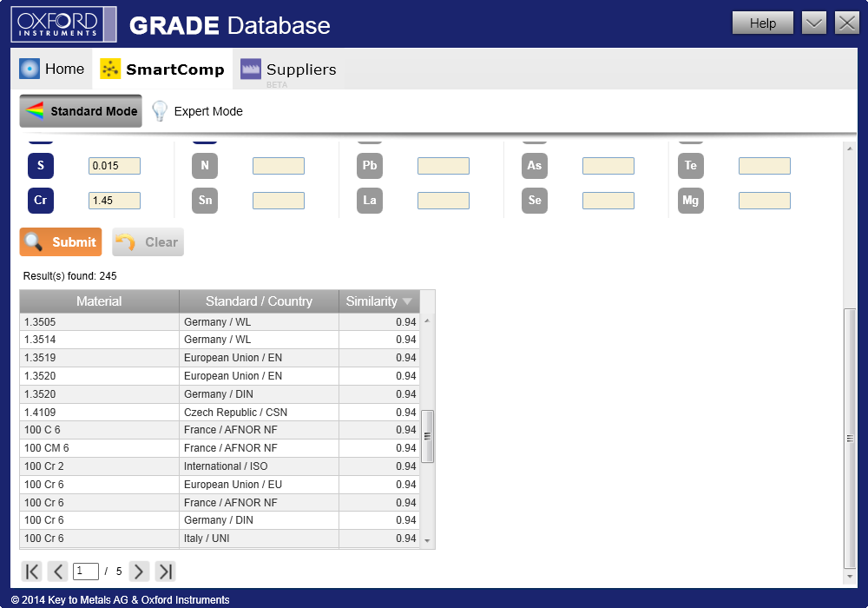Switch to the SmartComp tab
868x608 pixels.
[x=162, y=69]
